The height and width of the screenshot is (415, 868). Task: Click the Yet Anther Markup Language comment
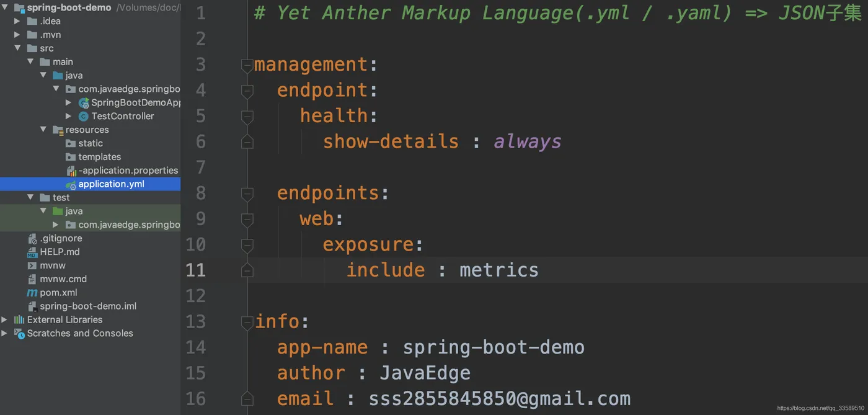point(557,12)
